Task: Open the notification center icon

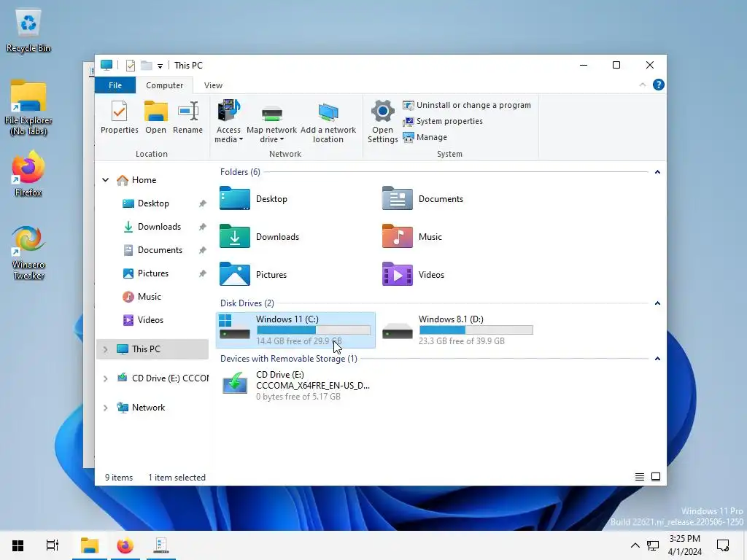Action: [x=723, y=545]
